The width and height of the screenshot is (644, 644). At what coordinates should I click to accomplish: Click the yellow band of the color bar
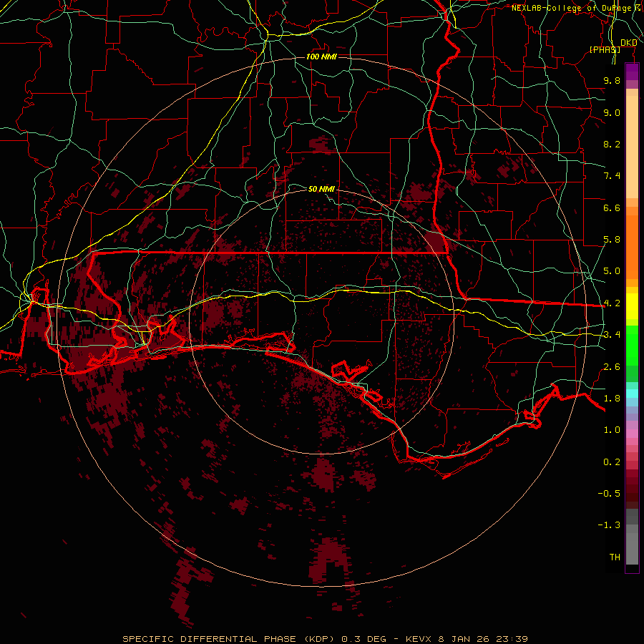point(632,306)
